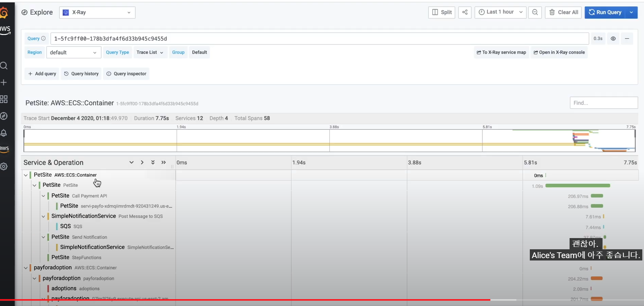Click the Call Payment API 206.97ms span bar
This screenshot has width=644, height=306.
[597, 196]
